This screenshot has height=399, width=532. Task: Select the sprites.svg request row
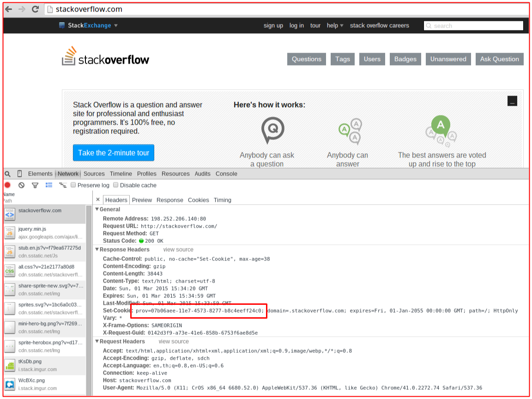44,308
